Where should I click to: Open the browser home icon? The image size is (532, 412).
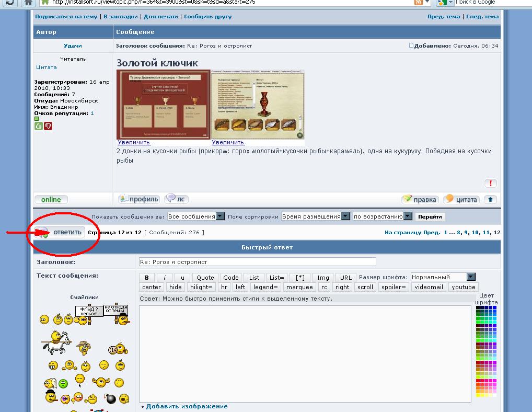pos(29,3)
